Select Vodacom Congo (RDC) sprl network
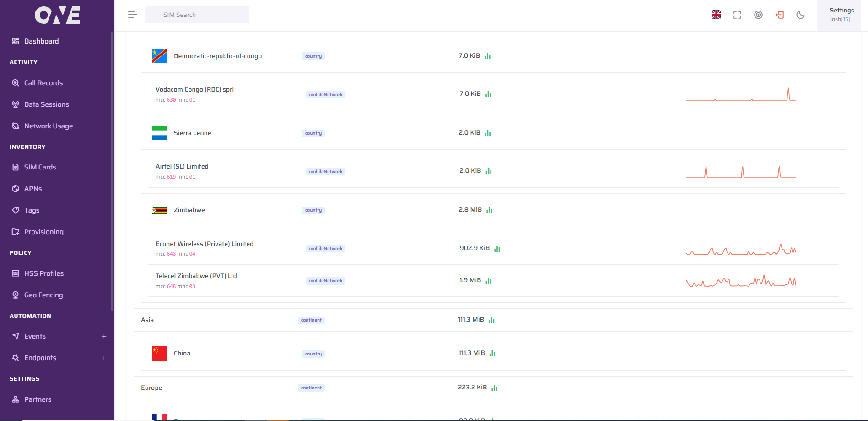Image resolution: width=868 pixels, height=421 pixels. pyautogui.click(x=194, y=89)
